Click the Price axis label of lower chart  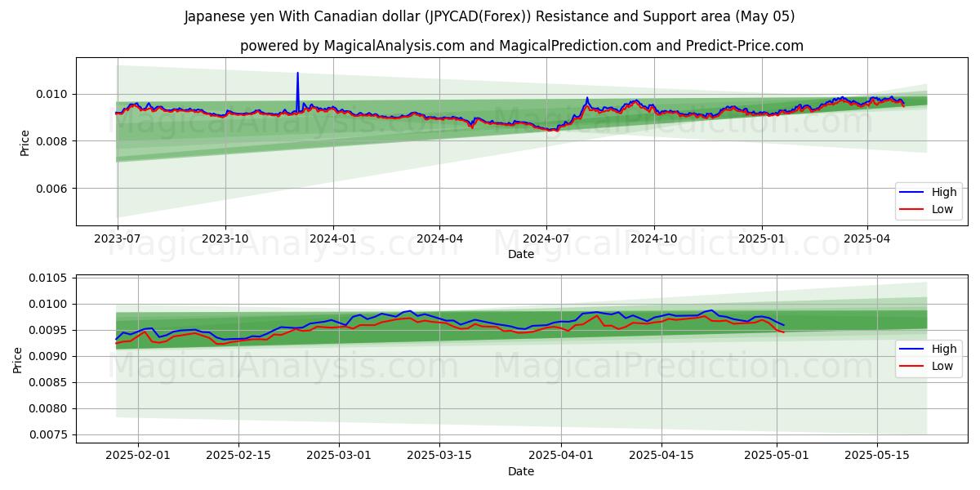tap(18, 359)
